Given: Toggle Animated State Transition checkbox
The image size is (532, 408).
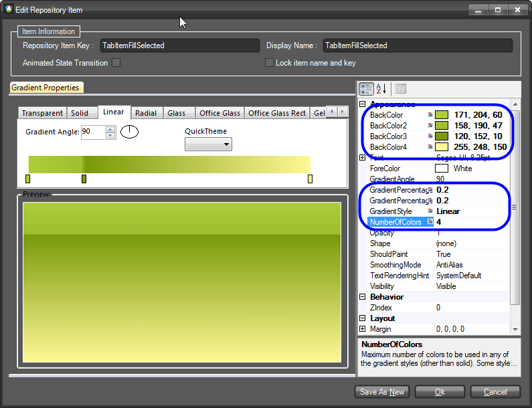Looking at the screenshot, I should (x=116, y=63).
